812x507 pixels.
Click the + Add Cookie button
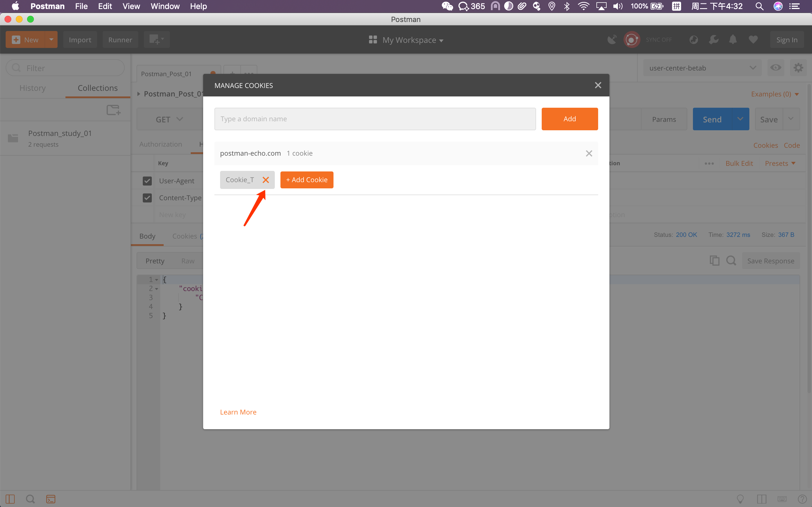[x=307, y=180]
